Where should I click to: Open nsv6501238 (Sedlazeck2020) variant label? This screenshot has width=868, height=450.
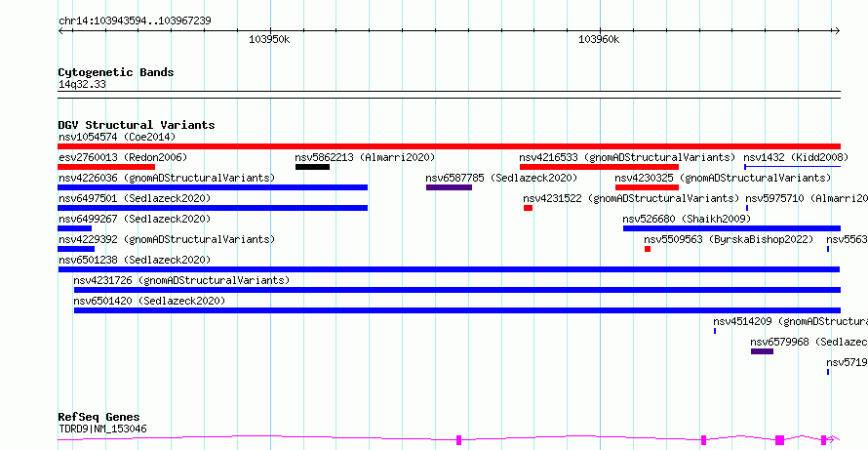pyautogui.click(x=135, y=260)
